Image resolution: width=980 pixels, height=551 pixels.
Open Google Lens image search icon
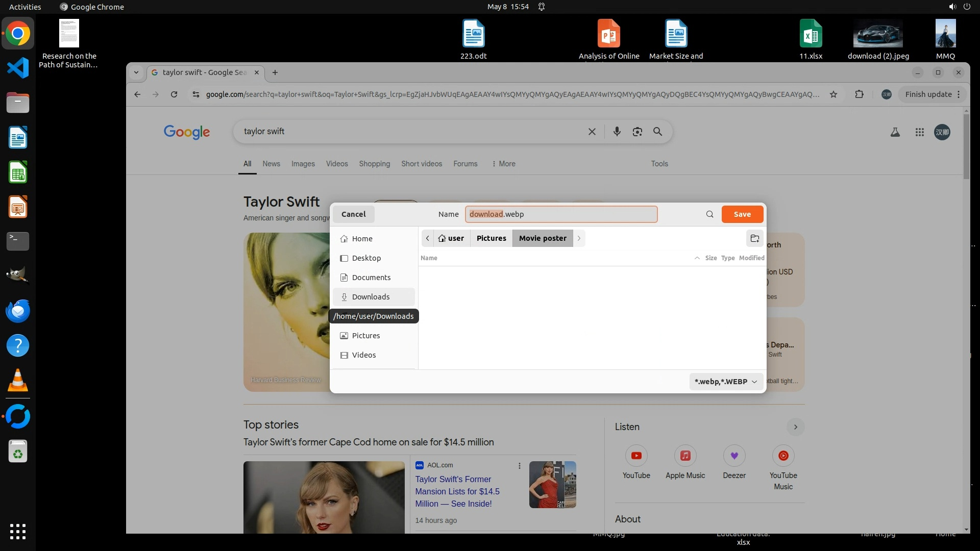pos(637,132)
